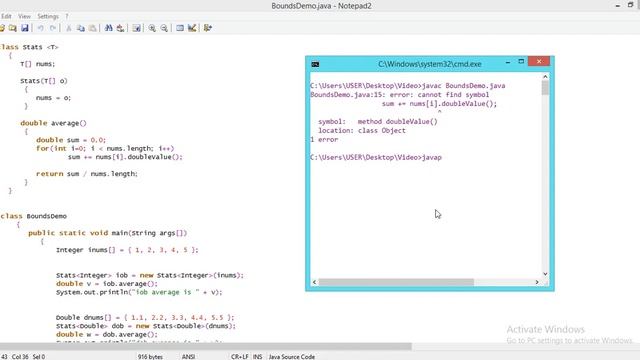Viewport: 640px width, 360px height.
Task: Click the cmd.exe window title bar
Action: point(429,64)
